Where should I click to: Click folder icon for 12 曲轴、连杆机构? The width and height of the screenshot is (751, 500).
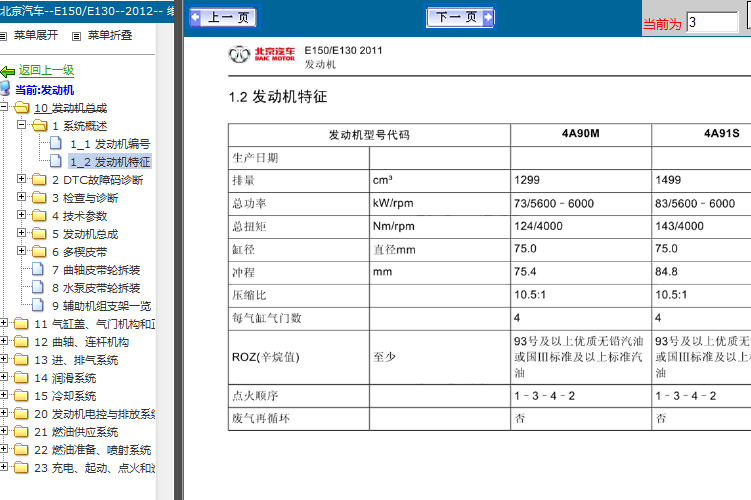(x=22, y=342)
